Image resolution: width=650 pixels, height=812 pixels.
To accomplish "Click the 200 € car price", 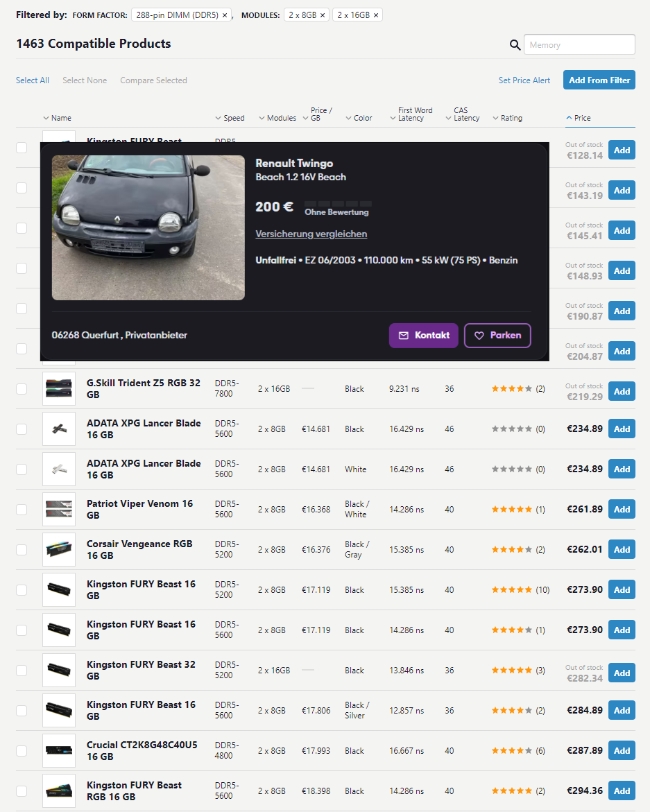I will tap(275, 207).
